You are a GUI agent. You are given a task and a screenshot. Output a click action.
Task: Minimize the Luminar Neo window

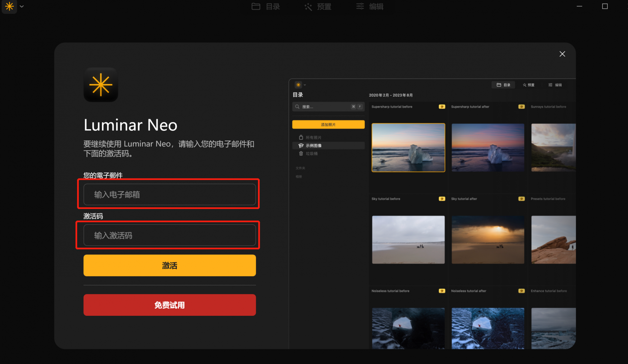coord(579,6)
